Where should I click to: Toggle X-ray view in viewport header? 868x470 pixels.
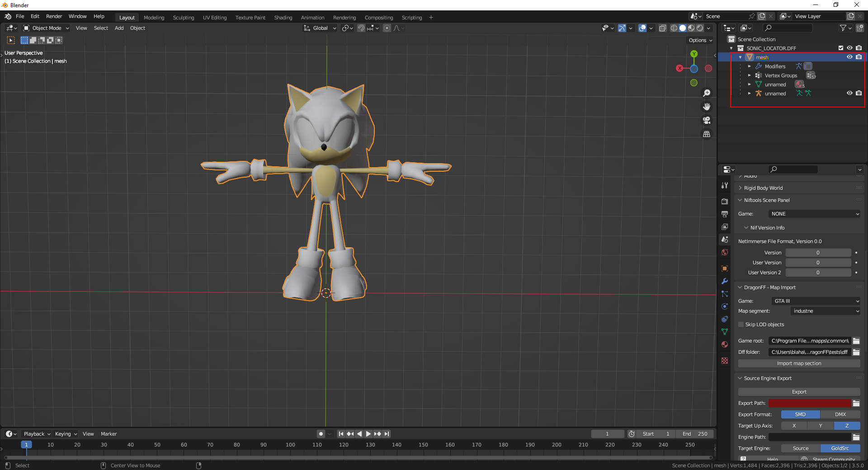[663, 28]
